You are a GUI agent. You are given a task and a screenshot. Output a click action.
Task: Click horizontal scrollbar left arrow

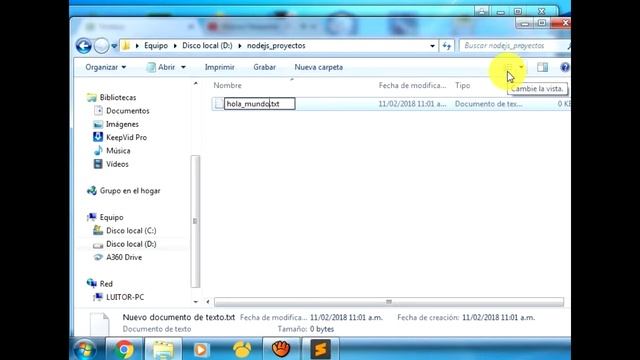208,302
